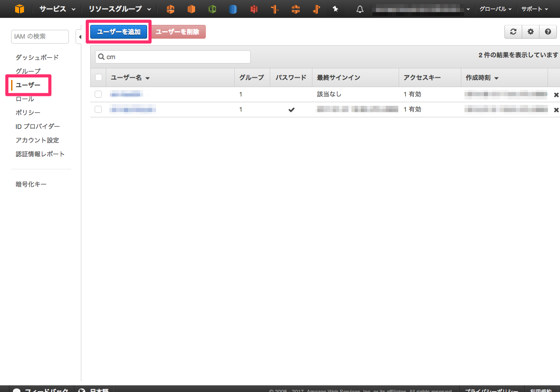Viewport: 560px width, 392px height.
Task: Open the blue service shortcut icon
Action: (233, 8)
